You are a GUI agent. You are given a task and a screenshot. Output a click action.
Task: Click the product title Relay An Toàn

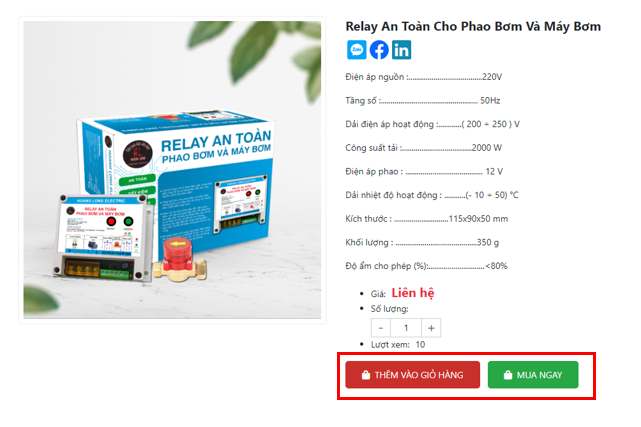(x=473, y=27)
